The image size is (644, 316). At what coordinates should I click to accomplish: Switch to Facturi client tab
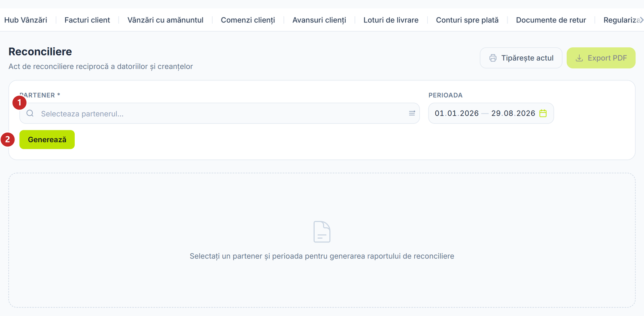coord(87,20)
